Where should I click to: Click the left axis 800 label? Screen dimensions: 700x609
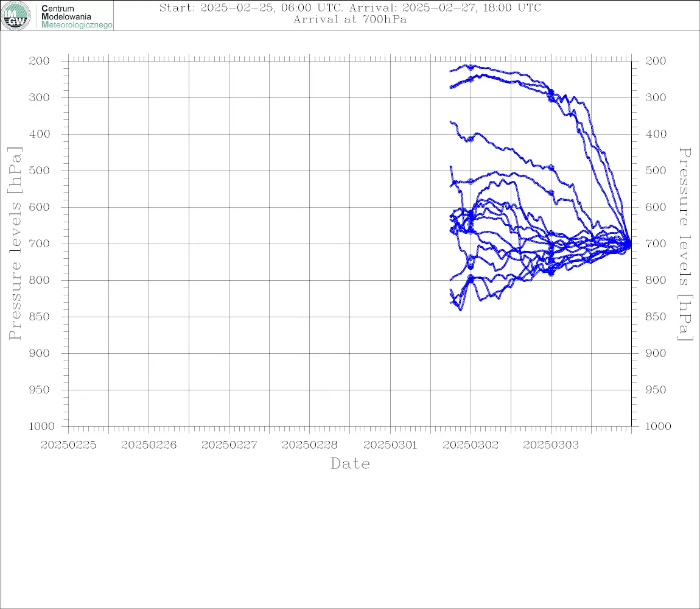click(40, 280)
